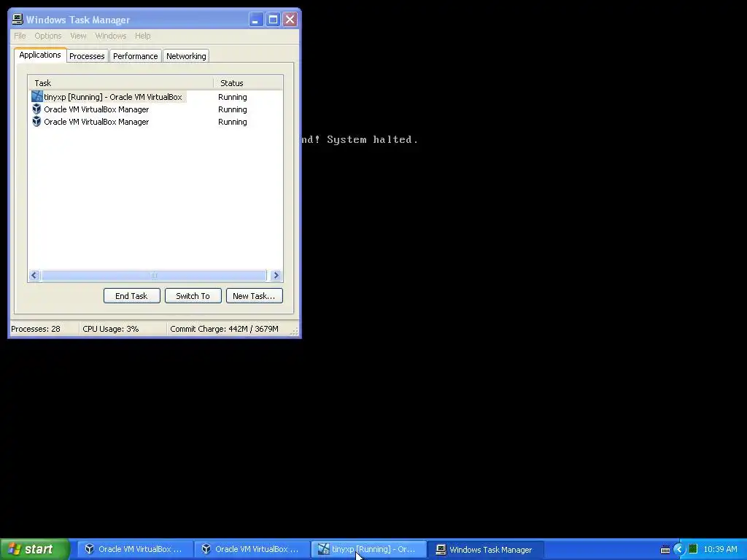Minimize the Windows Task Manager window
This screenshot has height=560, width=747.
pos(256,20)
